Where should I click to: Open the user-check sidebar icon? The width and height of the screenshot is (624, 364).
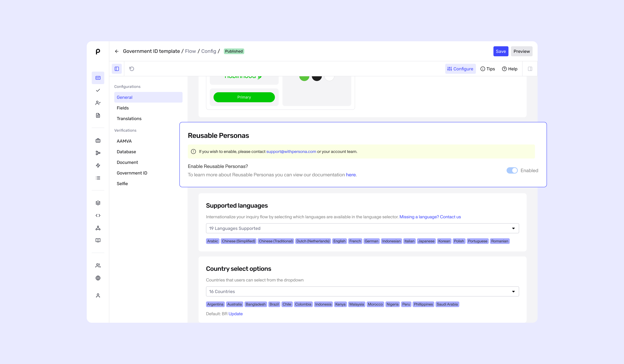coord(98,103)
